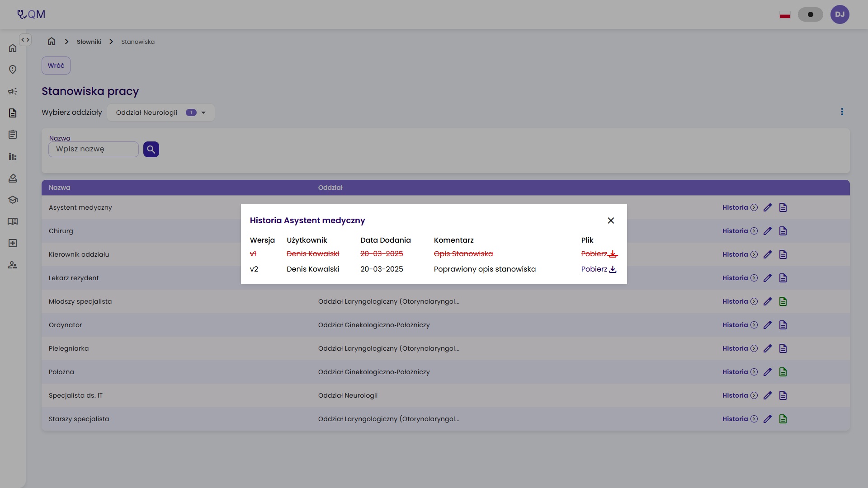The height and width of the screenshot is (488, 868).
Task: Toggle the dark mode switch
Action: [810, 14]
